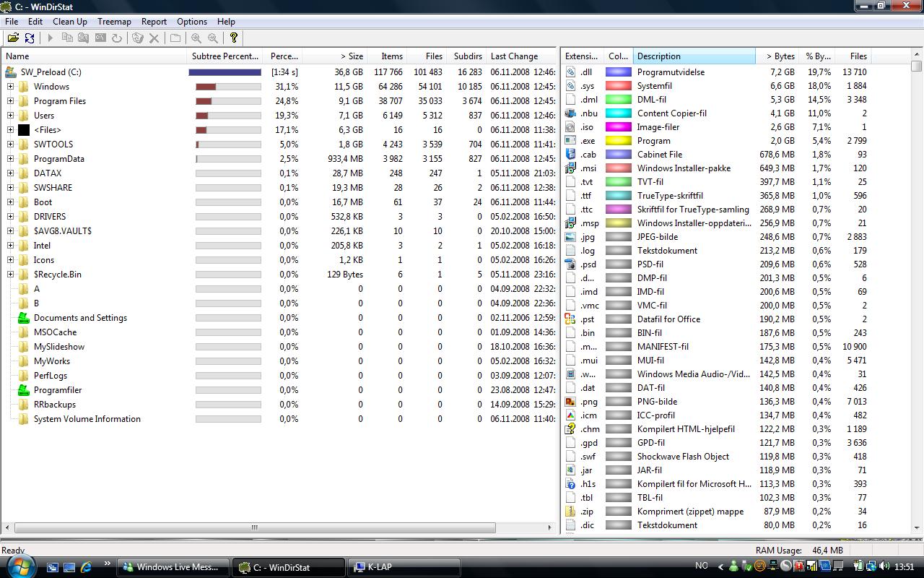Click the .msi installer file icon
The height and width of the screenshot is (578, 924).
click(x=570, y=168)
